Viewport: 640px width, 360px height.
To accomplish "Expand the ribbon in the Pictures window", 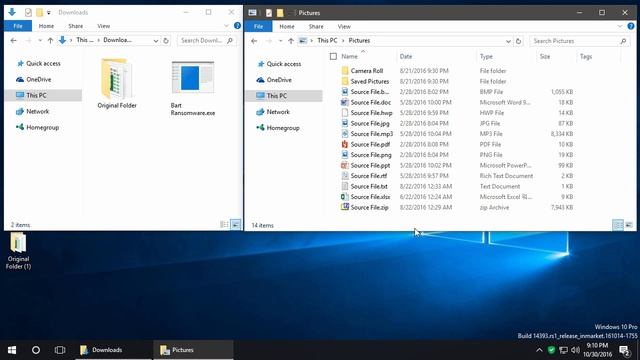I will click(620, 26).
